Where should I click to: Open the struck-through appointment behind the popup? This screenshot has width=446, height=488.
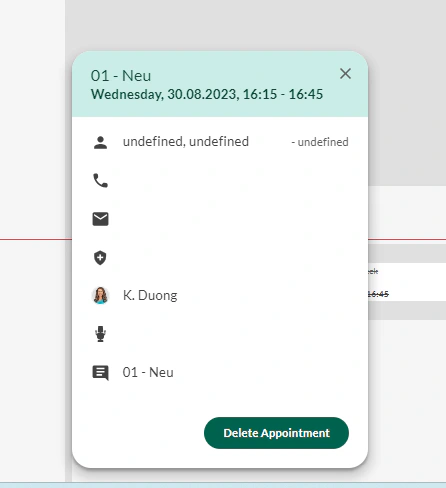click(x=407, y=282)
